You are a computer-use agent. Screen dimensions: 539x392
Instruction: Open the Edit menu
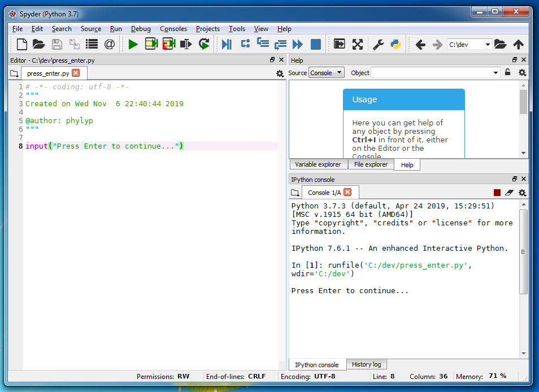click(37, 29)
